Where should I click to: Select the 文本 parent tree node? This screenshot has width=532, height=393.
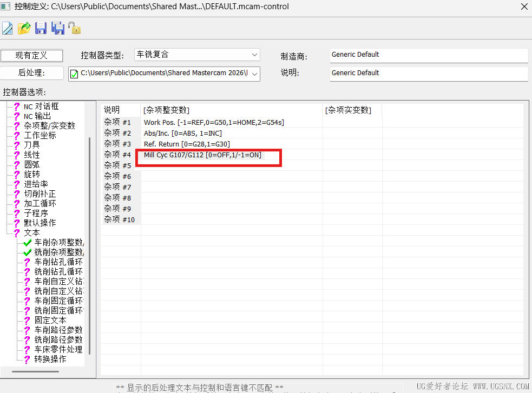[x=31, y=233]
